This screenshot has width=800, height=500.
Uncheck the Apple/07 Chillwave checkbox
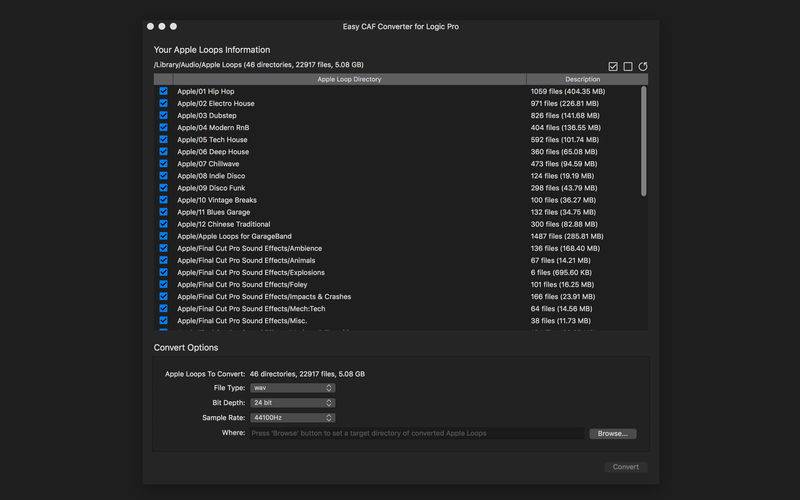(163, 163)
